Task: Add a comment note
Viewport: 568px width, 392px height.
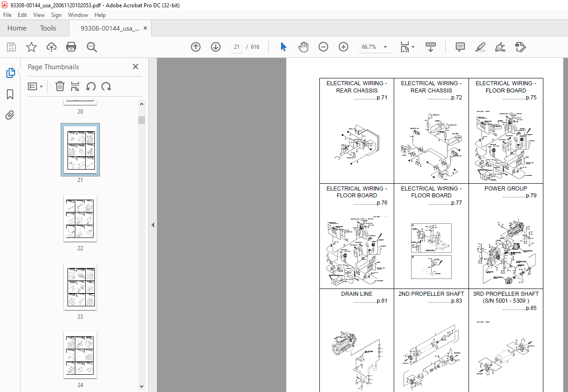Action: 460,47
